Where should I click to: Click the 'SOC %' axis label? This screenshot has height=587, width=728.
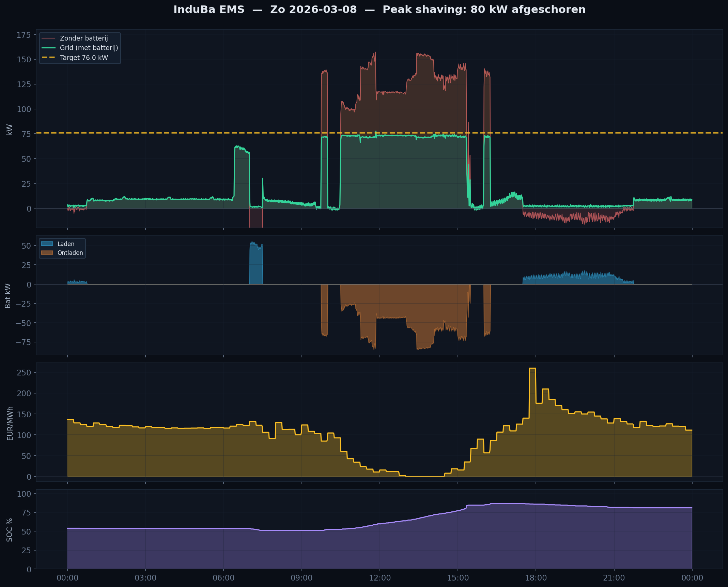[x=9, y=530]
